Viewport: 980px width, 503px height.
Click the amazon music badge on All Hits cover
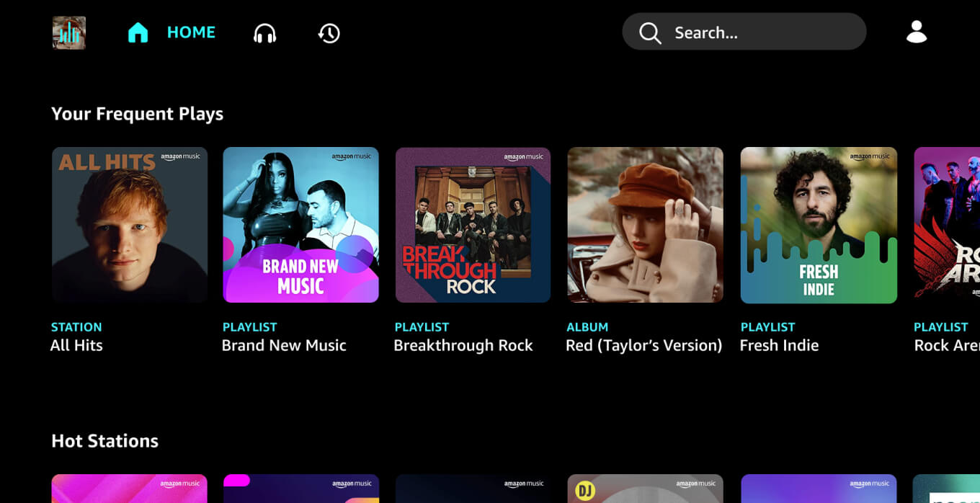(180, 158)
